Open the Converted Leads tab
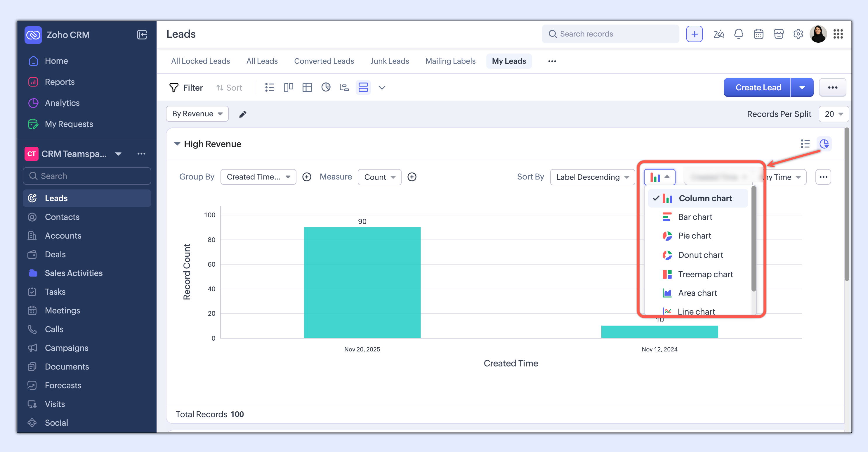Image resolution: width=868 pixels, height=452 pixels. (324, 61)
